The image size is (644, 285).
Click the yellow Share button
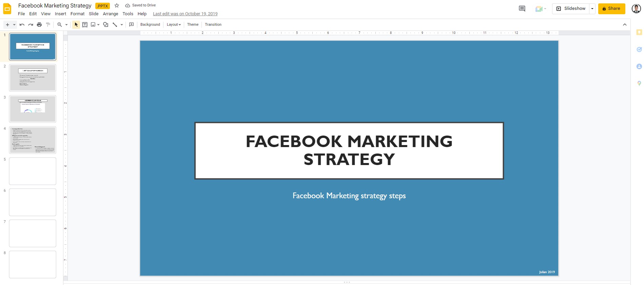(x=611, y=9)
